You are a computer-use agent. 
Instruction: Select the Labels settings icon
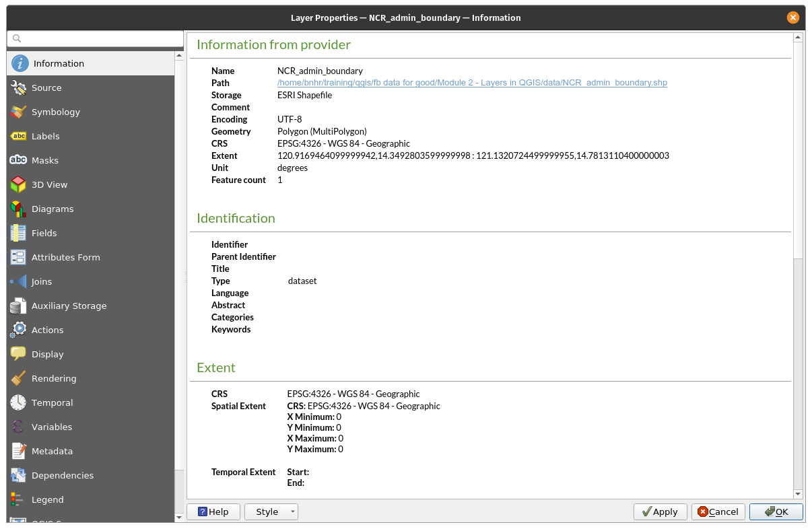pos(19,136)
